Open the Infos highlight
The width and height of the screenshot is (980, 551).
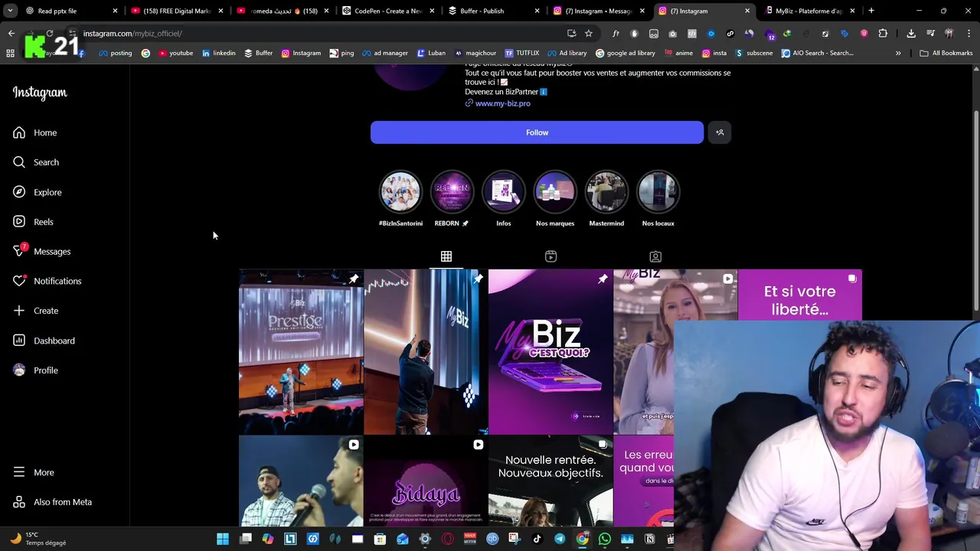tap(503, 191)
